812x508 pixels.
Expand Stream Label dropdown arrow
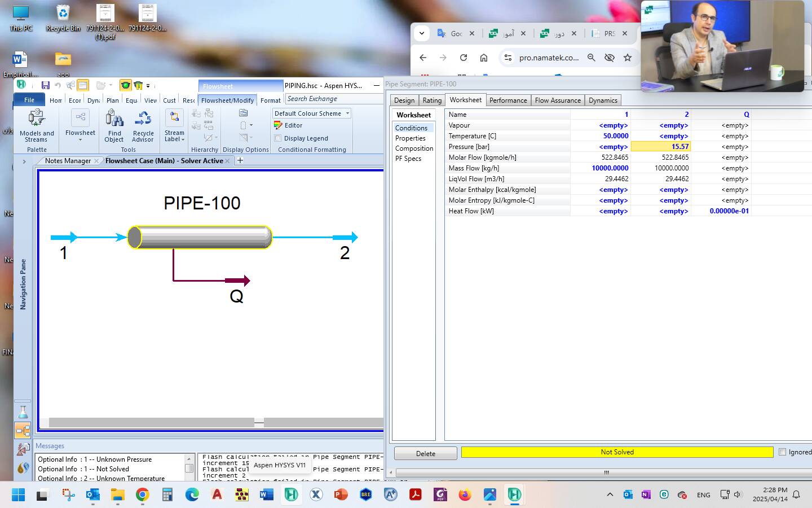[183, 139]
